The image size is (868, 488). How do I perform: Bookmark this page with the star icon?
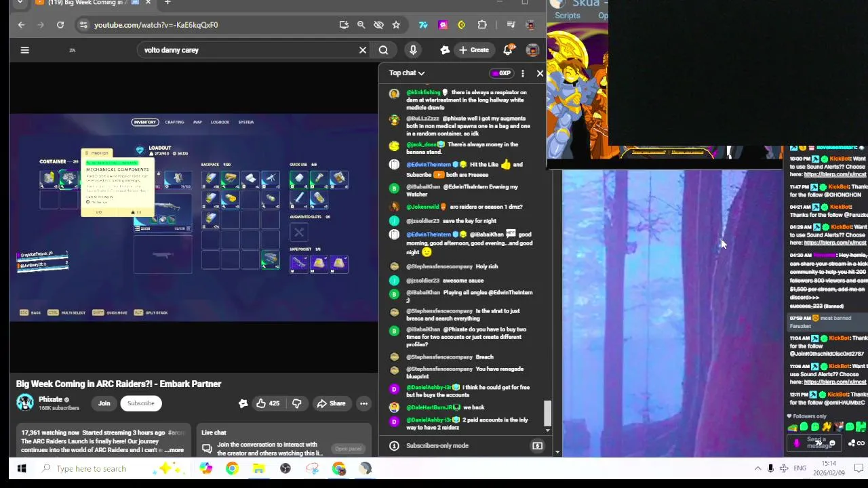pos(396,25)
